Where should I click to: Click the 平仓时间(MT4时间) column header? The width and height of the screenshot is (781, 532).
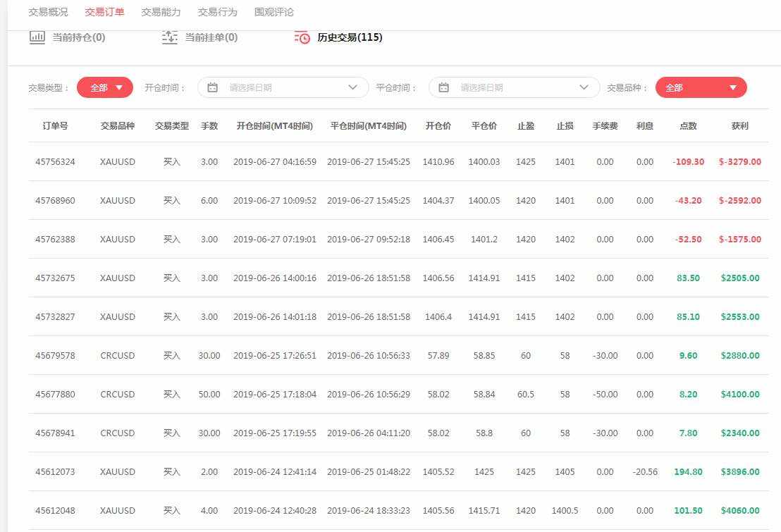369,126
